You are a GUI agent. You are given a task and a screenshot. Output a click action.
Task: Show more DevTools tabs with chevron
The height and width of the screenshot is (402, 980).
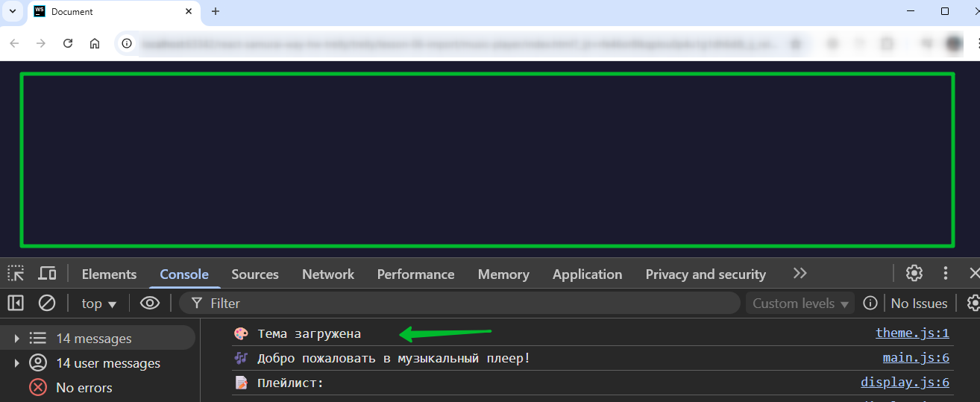pos(800,273)
